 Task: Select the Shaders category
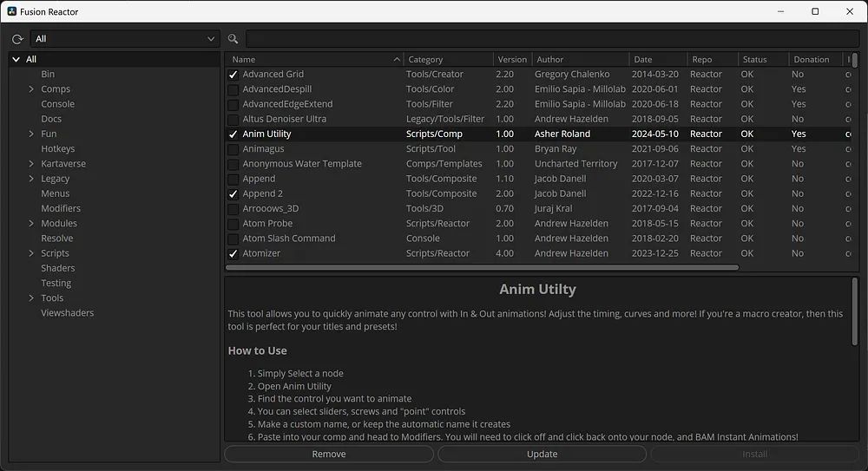tap(57, 268)
